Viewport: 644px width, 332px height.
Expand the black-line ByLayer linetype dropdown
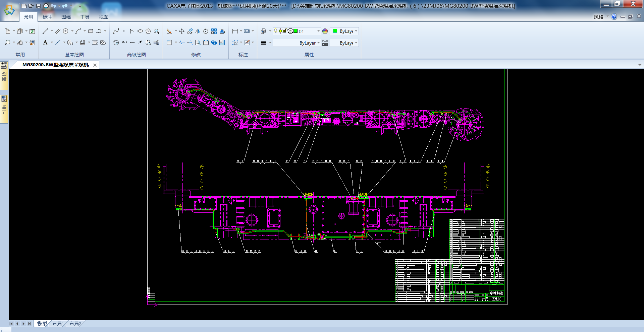pyautogui.click(x=318, y=43)
